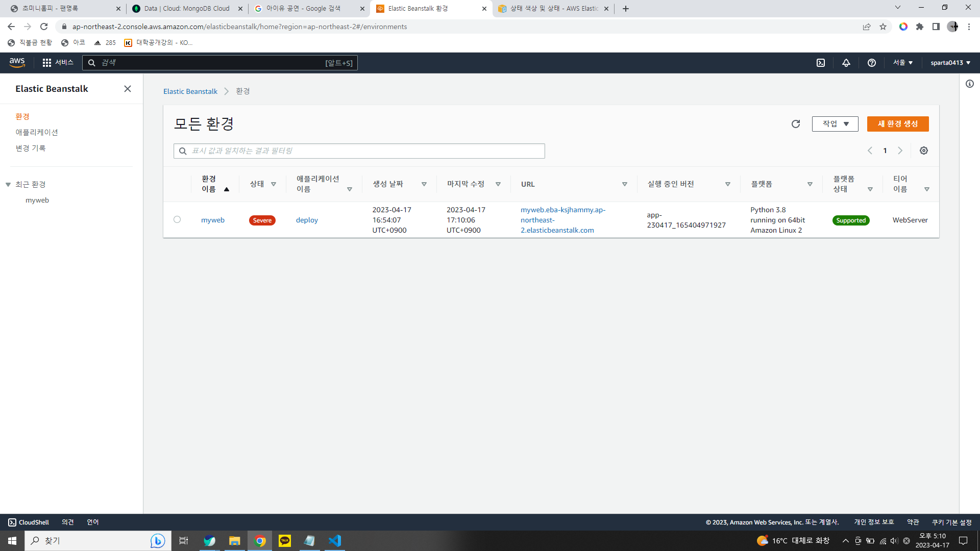
Task: Close the Elastic Beanstalk side panel
Action: click(128, 89)
